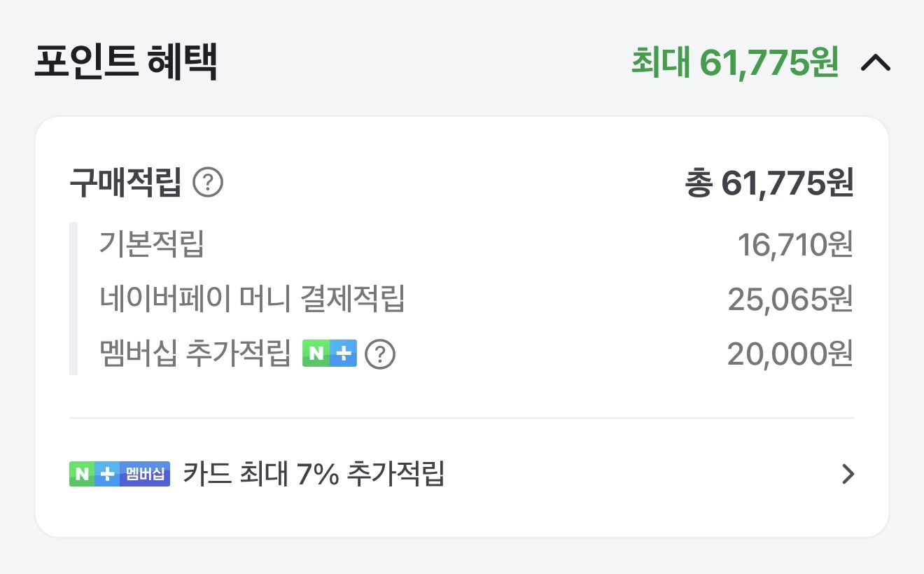Screen dimensions: 924x574
Task: Click the 구매적립 label
Action: [126, 183]
